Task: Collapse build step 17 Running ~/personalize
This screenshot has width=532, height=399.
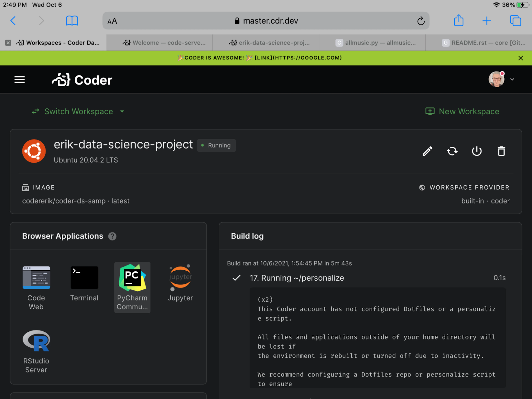Action: coord(369,278)
